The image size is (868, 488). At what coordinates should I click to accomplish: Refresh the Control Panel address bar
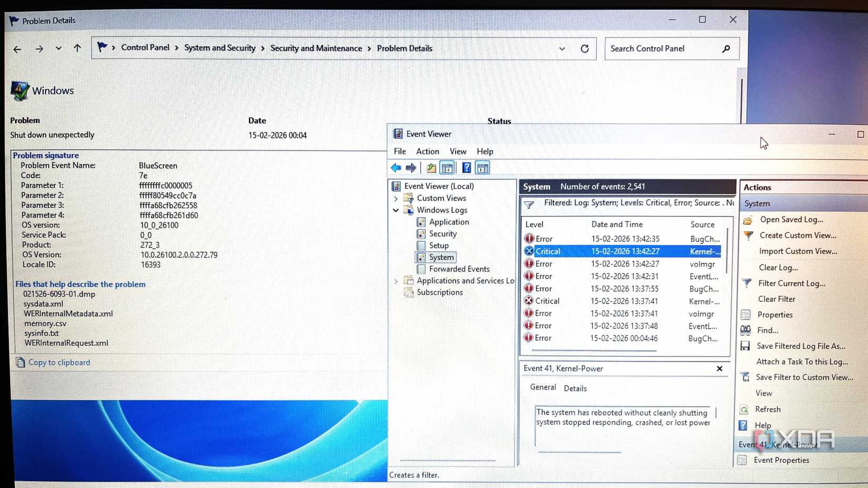point(584,48)
